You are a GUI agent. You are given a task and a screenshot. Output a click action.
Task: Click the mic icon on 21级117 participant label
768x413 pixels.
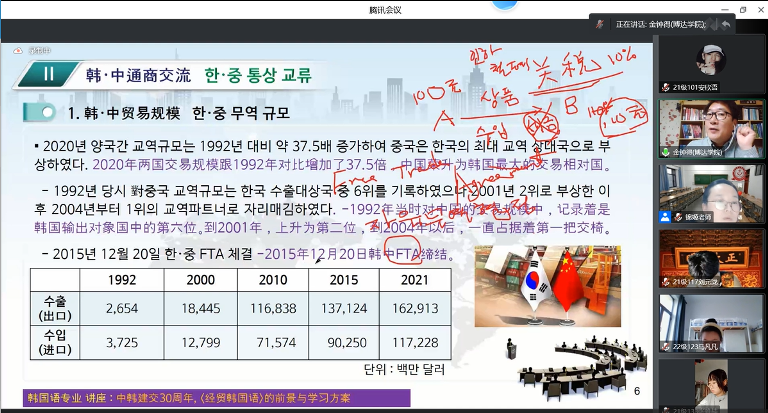tap(665, 282)
